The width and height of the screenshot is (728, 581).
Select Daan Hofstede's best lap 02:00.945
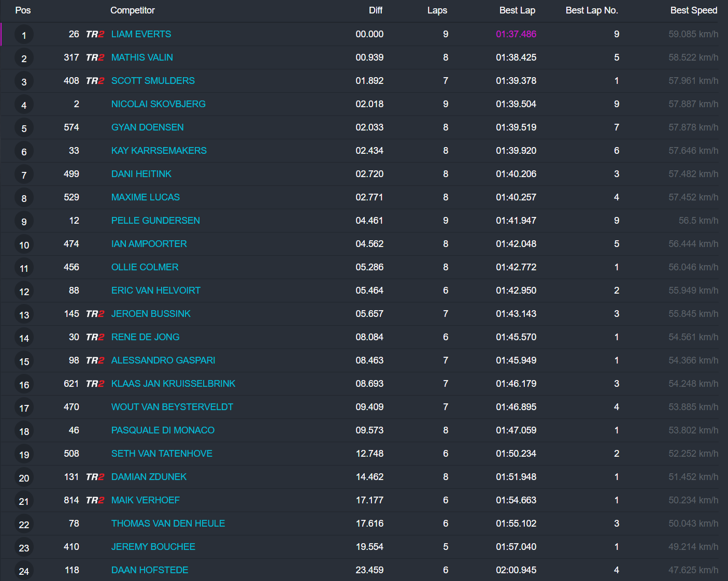pyautogui.click(x=516, y=570)
